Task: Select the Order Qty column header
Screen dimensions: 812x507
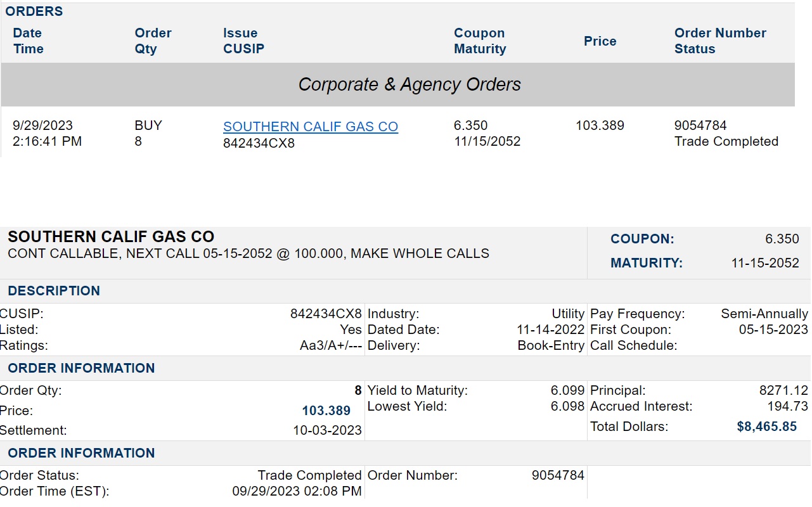Action: 153,41
